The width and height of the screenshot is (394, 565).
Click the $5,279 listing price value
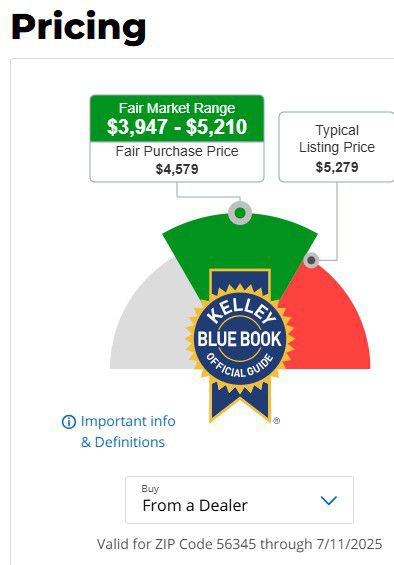[x=337, y=167]
